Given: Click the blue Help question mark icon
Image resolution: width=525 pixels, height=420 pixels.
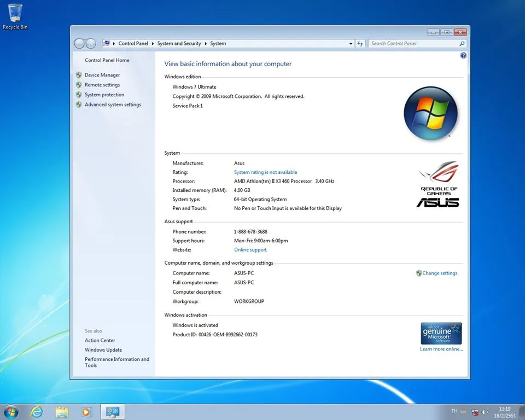Looking at the screenshot, I should click(x=463, y=55).
